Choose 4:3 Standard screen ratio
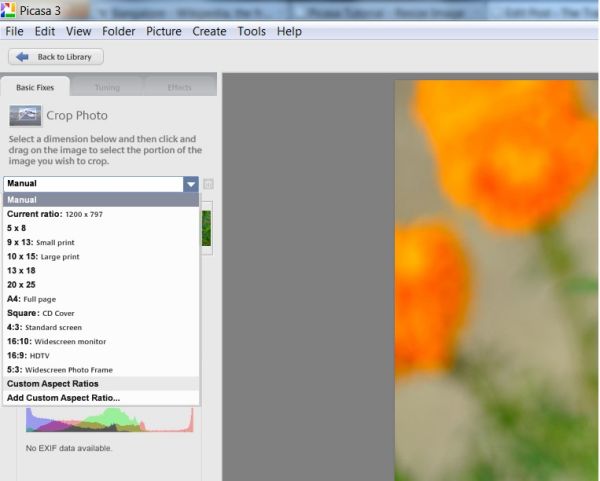Image resolution: width=600 pixels, height=481 pixels. coord(101,328)
